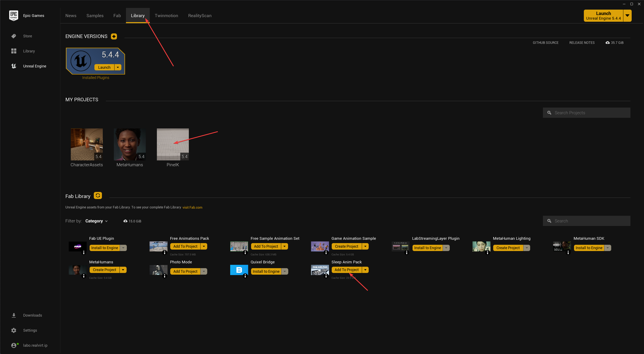644x354 pixels.
Task: Expand Free Sample Animation Set dropdown arrow
Action: (x=285, y=246)
